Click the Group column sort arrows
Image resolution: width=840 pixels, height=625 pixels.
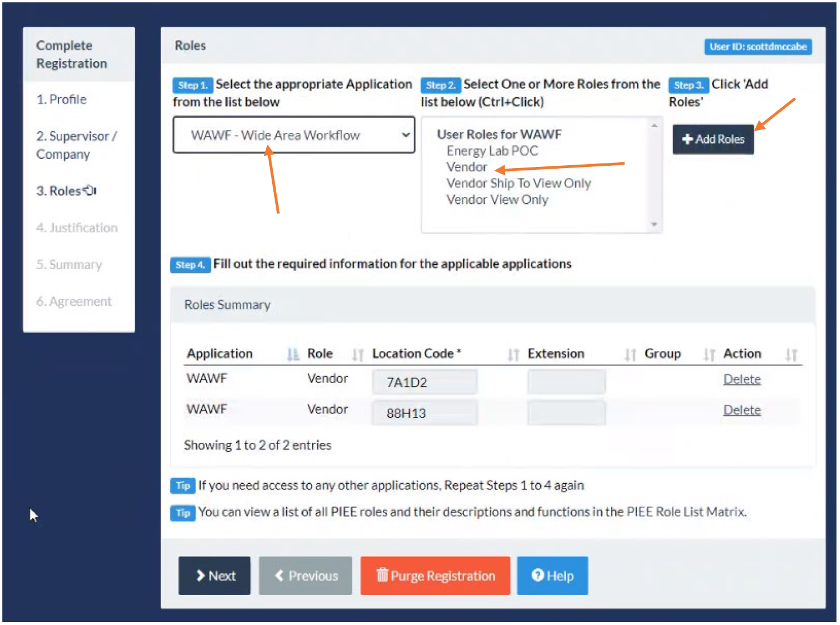click(x=709, y=354)
